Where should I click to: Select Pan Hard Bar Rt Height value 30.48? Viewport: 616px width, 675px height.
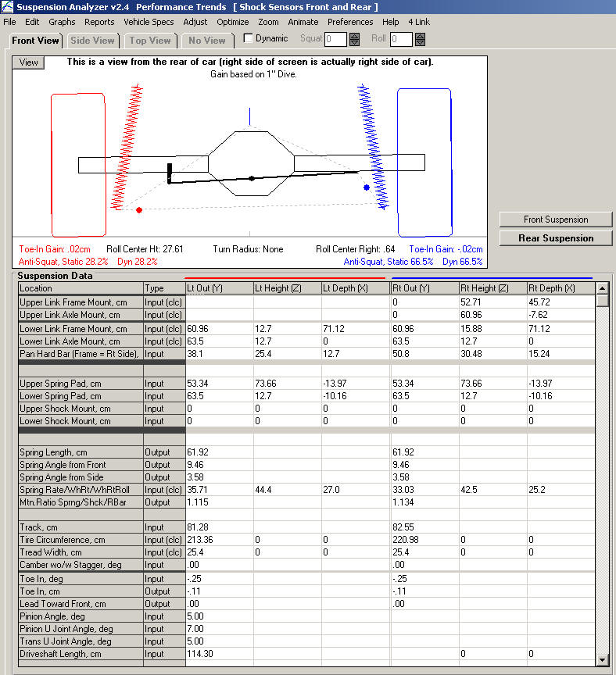coord(493,354)
